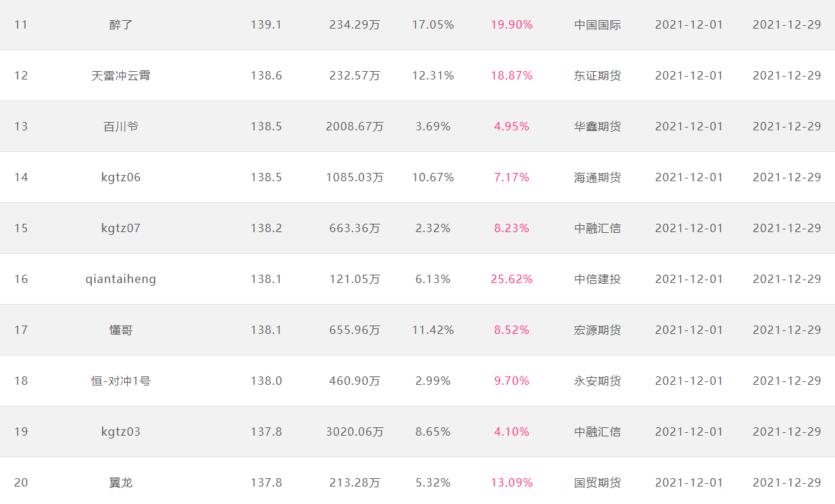This screenshot has height=504, width=835.
Task: Open 恒-对冲1号 account name
Action: coord(121,381)
